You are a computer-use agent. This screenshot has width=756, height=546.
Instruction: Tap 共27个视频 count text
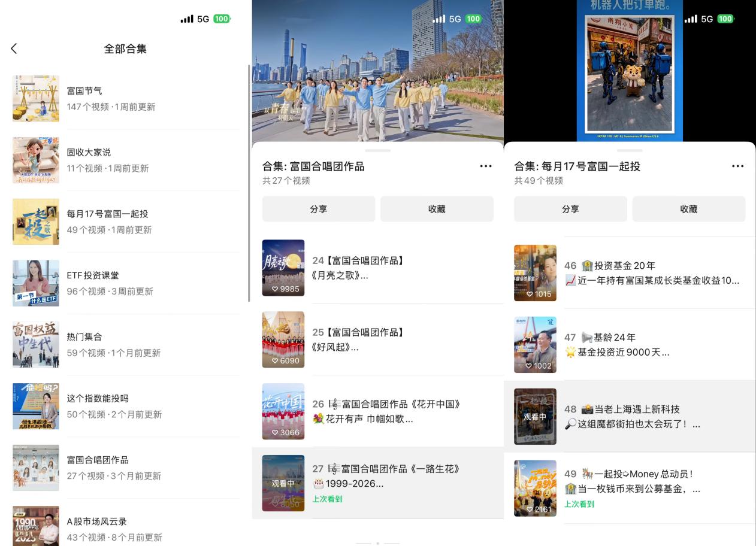[x=286, y=181]
